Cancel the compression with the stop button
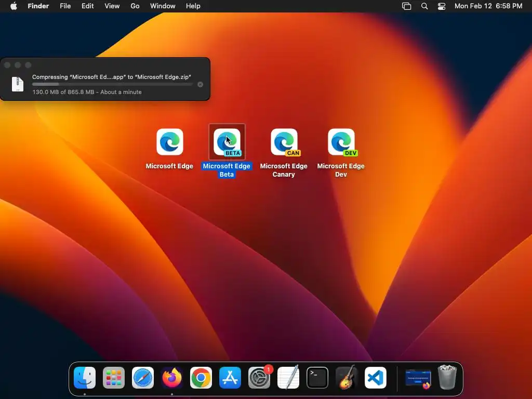The image size is (532, 399). [200, 85]
